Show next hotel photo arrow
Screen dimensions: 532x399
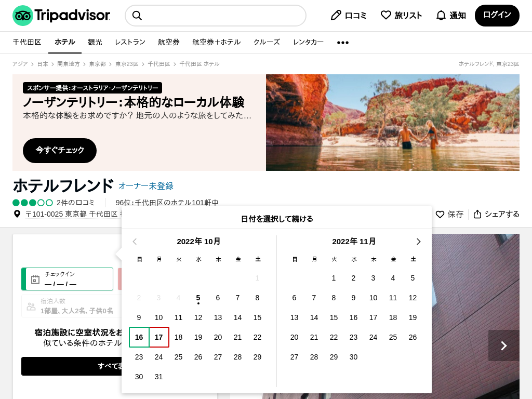click(503, 345)
